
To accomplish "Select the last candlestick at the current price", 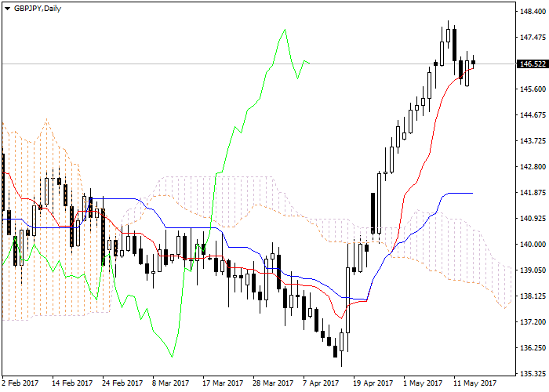I will click(474, 62).
